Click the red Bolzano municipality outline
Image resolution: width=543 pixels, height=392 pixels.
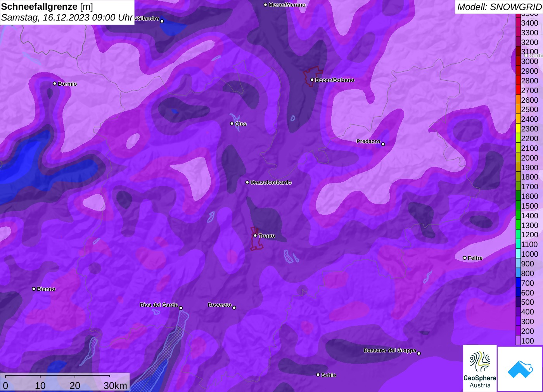click(313, 77)
